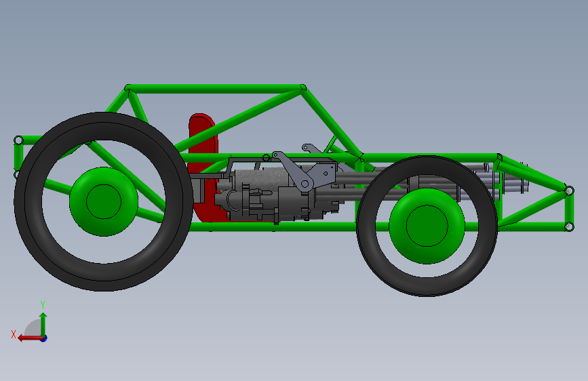
Task: Click the "Y" label of the triad
Action: (x=43, y=305)
